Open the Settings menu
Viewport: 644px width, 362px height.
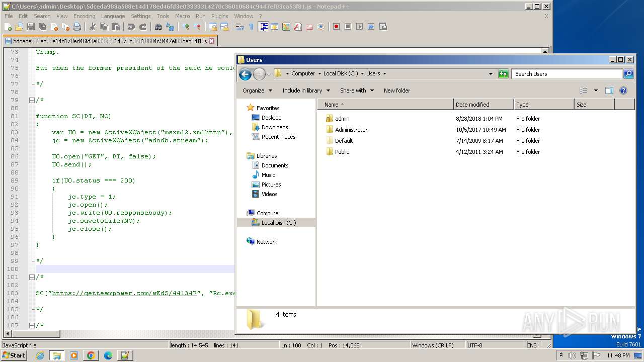click(141, 16)
